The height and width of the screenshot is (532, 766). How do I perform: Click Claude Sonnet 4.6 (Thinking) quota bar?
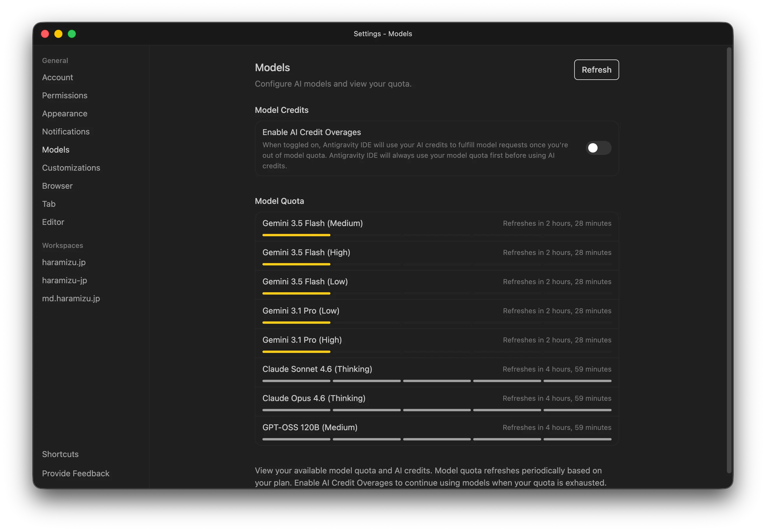point(437,381)
